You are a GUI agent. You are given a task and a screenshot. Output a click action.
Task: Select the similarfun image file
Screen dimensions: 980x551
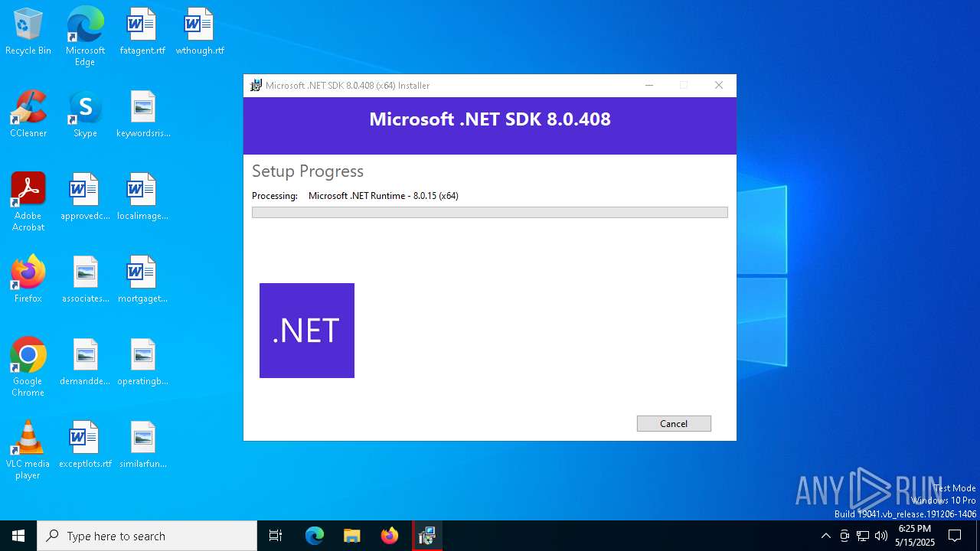point(143,445)
